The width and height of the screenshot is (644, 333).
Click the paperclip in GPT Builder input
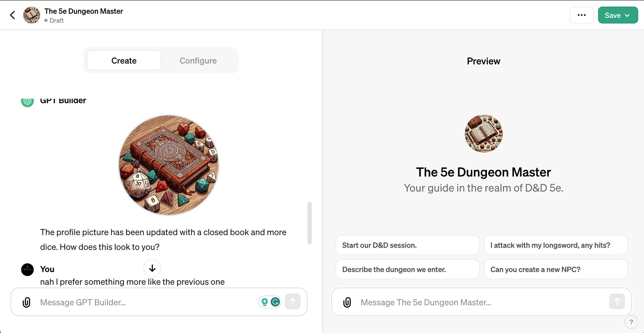(26, 302)
